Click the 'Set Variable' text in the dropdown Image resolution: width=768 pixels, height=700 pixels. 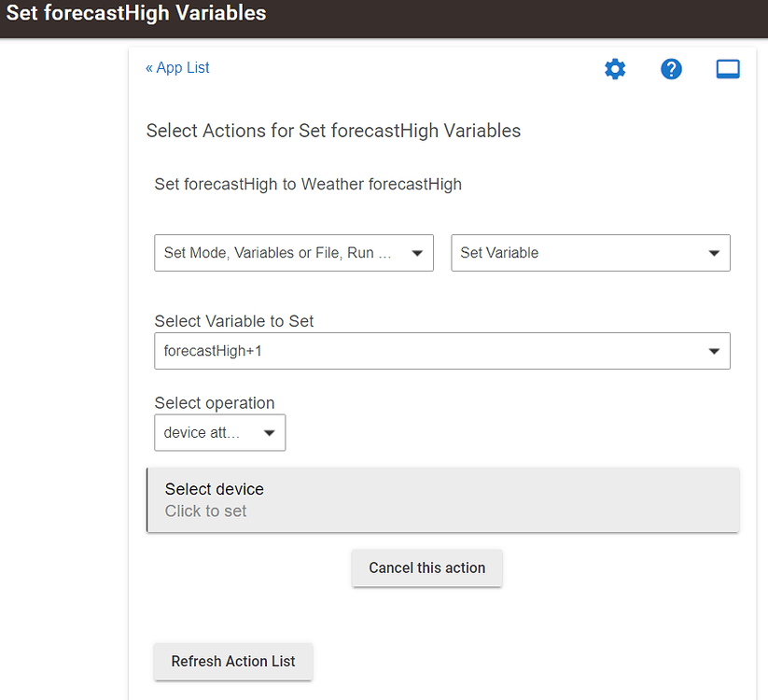[499, 253]
